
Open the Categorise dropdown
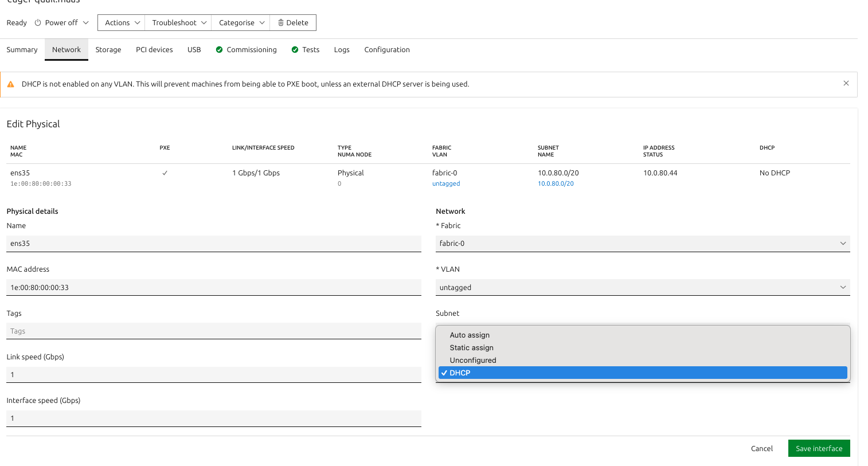(240, 22)
